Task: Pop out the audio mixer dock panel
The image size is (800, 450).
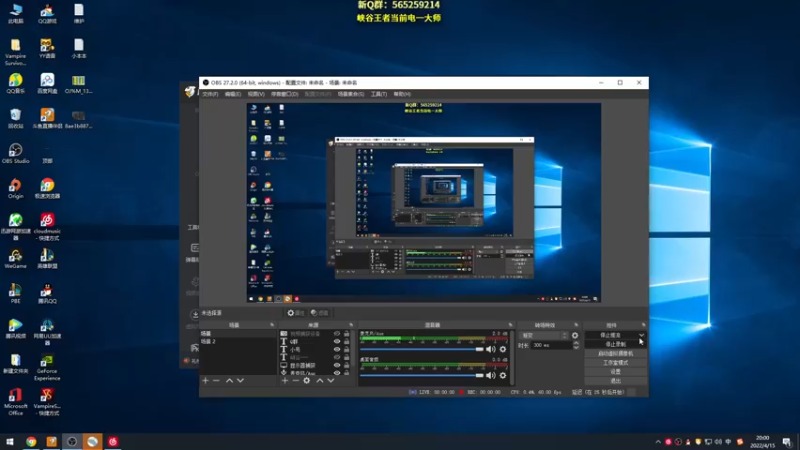Action: (510, 325)
